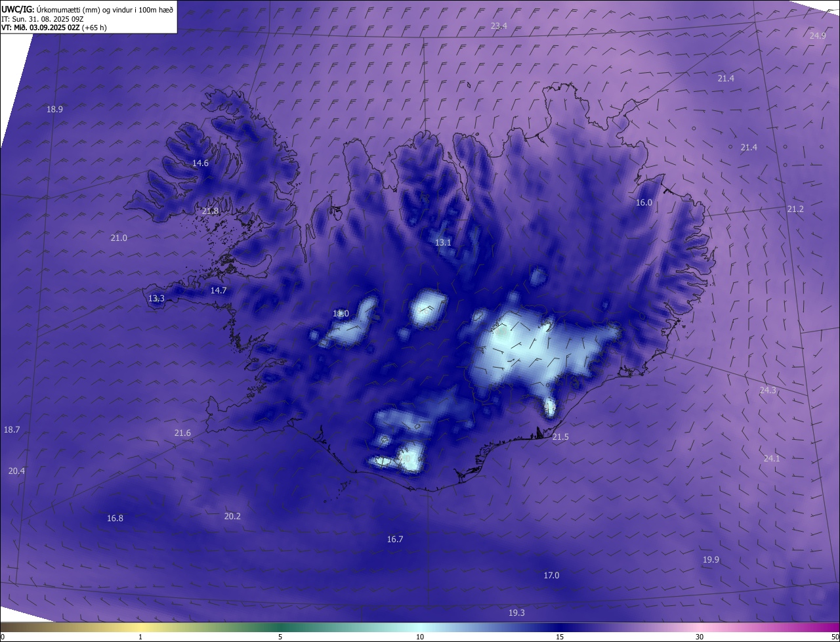
Task: Click the 20.4 value label
Action: [16, 471]
